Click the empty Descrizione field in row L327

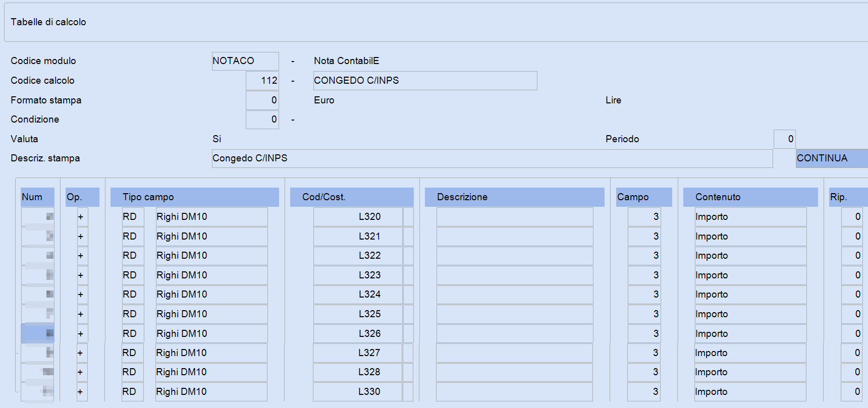(x=514, y=353)
